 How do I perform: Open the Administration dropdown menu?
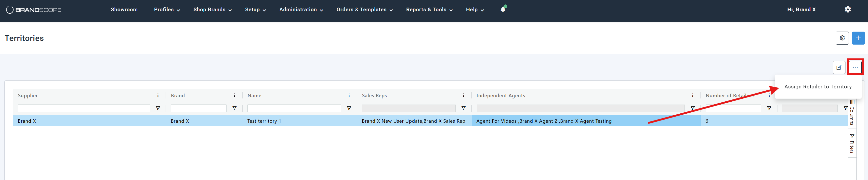(301, 10)
